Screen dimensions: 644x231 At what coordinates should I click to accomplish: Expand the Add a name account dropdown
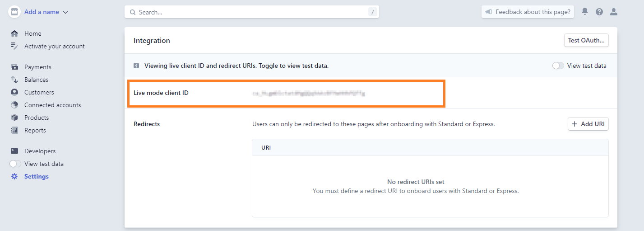click(x=46, y=12)
